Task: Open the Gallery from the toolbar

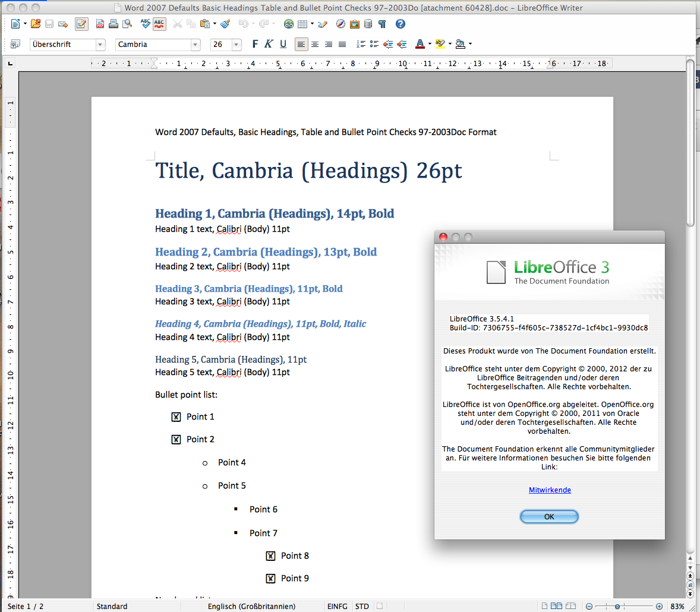Action: coord(355,24)
